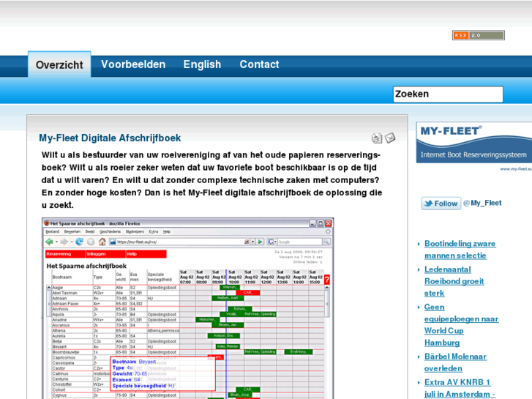This screenshot has height=399, width=532.
Task: Open the RSS 2.0 feed badge
Action: (478, 35)
